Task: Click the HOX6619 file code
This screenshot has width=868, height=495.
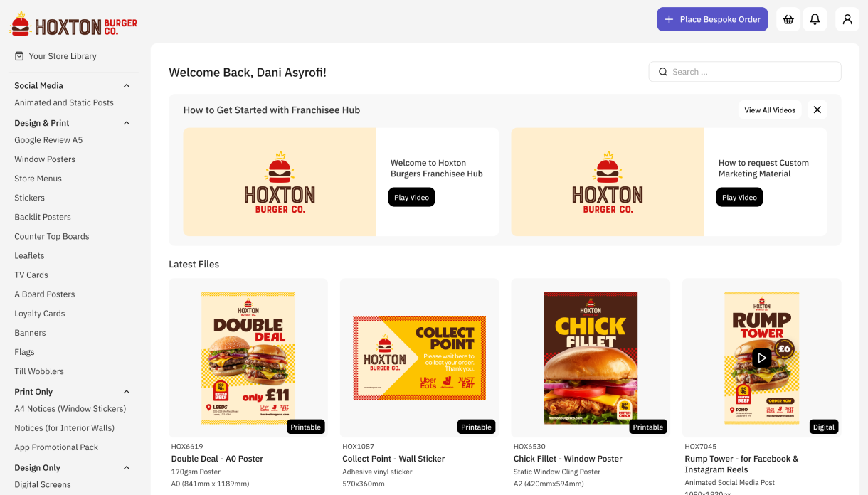Action: [x=187, y=447]
